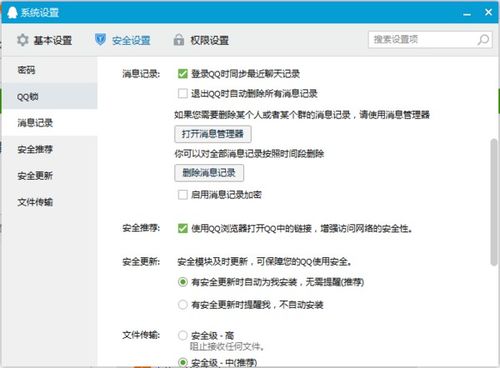
Task: Select 安全推荐 in the sidebar
Action: pyautogui.click(x=50, y=149)
